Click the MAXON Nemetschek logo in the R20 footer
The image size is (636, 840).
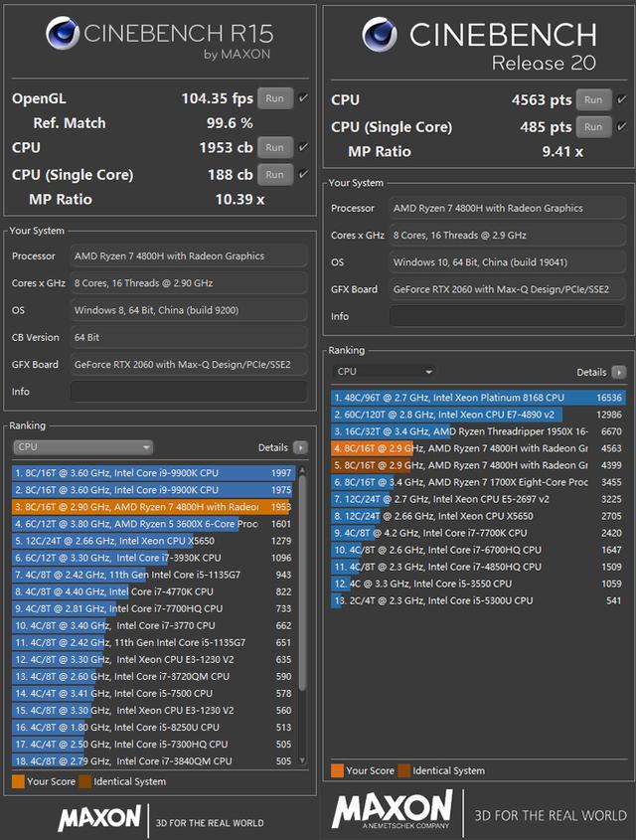tap(396, 812)
